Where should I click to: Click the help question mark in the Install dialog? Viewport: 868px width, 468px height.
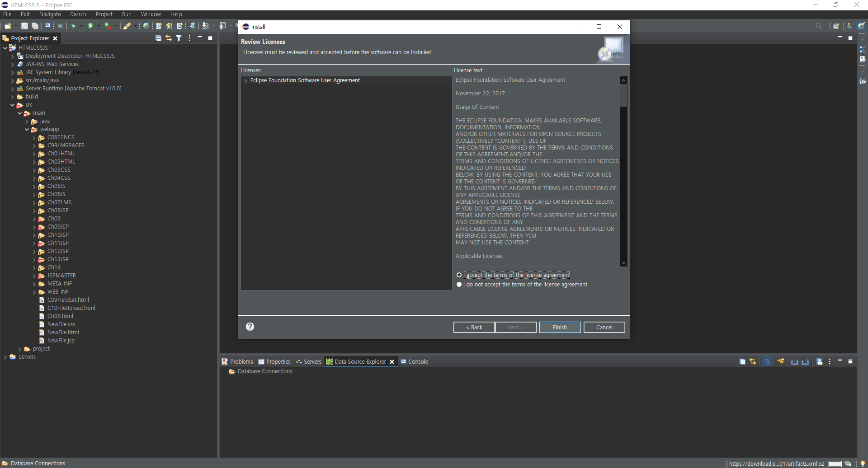pyautogui.click(x=250, y=327)
